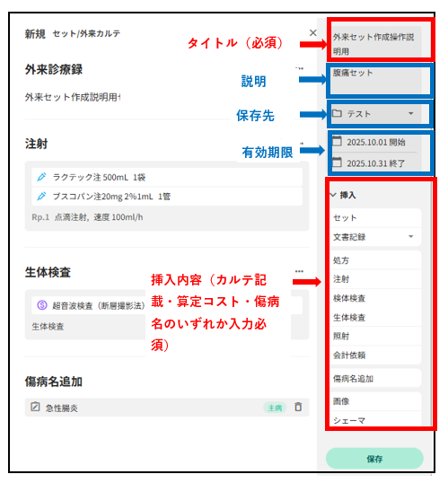The height and width of the screenshot is (483, 448).
Task: Select シェーマ in the insert list
Action: point(375,420)
